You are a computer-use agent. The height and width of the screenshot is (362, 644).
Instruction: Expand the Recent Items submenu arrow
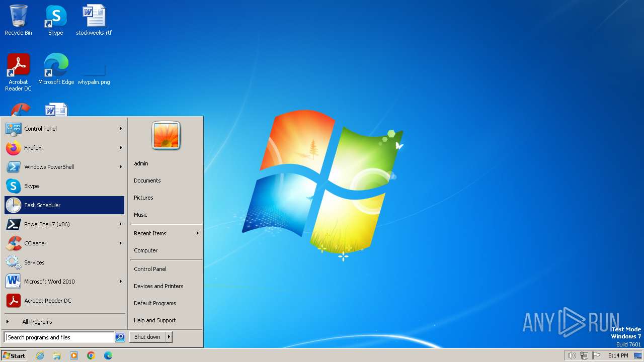[x=198, y=233]
